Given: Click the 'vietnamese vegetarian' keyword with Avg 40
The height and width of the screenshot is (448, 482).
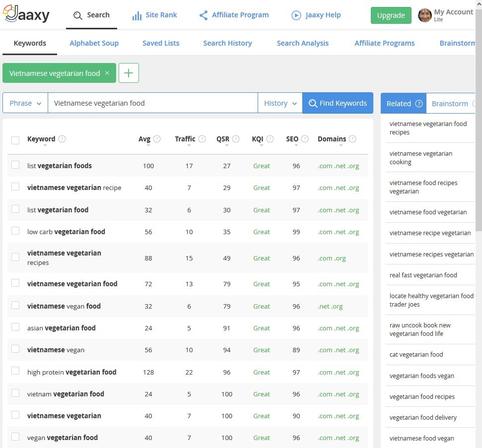Looking at the screenshot, I should click(64, 416).
